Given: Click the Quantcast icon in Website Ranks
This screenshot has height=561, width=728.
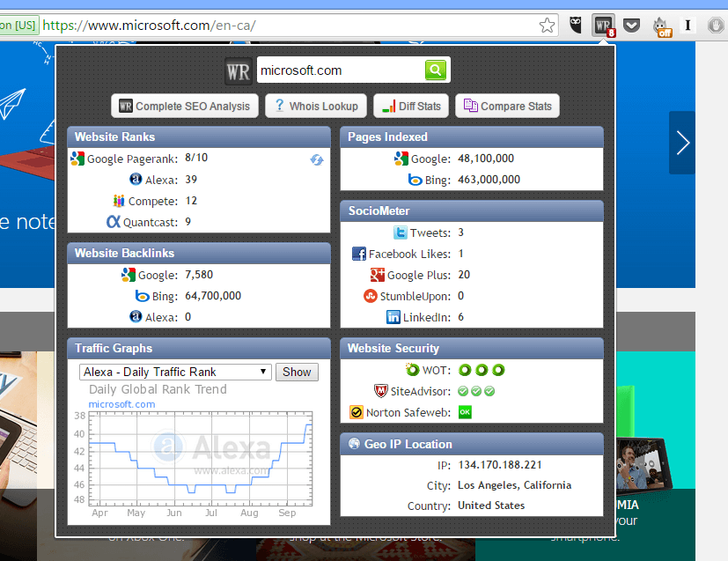Looking at the screenshot, I should click(114, 222).
